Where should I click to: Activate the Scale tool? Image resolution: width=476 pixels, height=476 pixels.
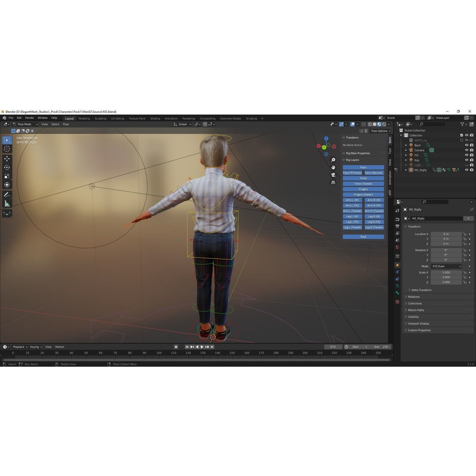pos(7,176)
